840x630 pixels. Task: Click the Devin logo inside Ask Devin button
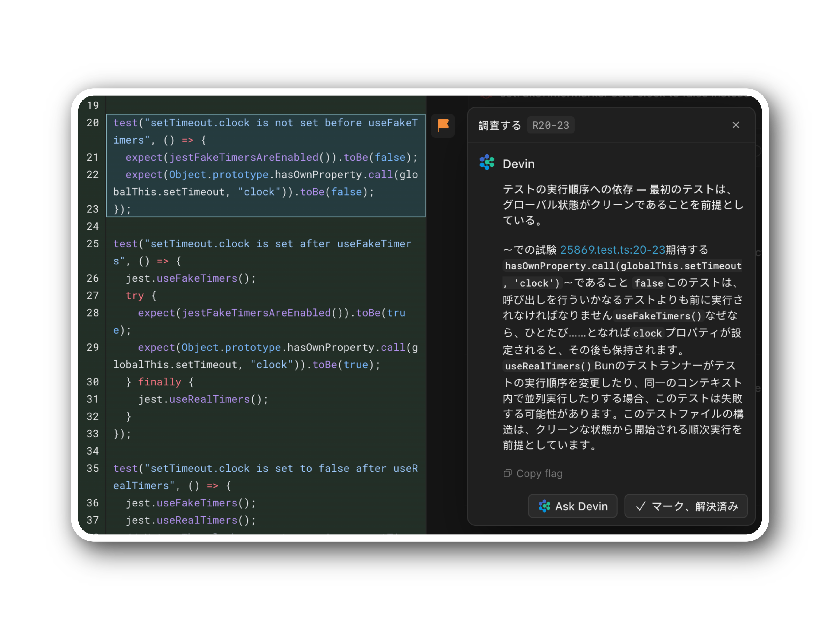[544, 506]
